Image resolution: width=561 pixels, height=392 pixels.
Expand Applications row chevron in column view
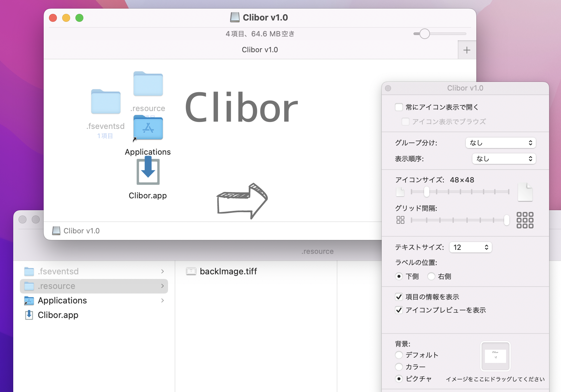162,300
